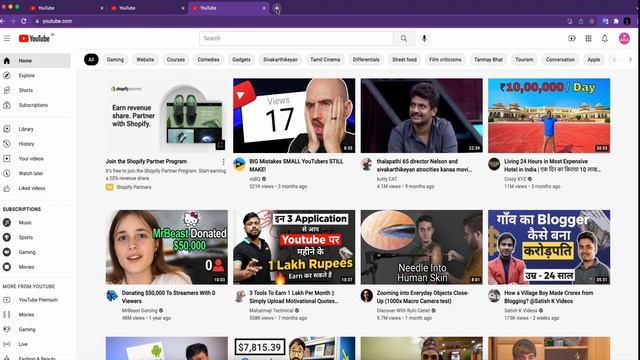This screenshot has width=640, height=360.
Task: Open the Crazy XYZ channel link
Action: click(x=515, y=179)
